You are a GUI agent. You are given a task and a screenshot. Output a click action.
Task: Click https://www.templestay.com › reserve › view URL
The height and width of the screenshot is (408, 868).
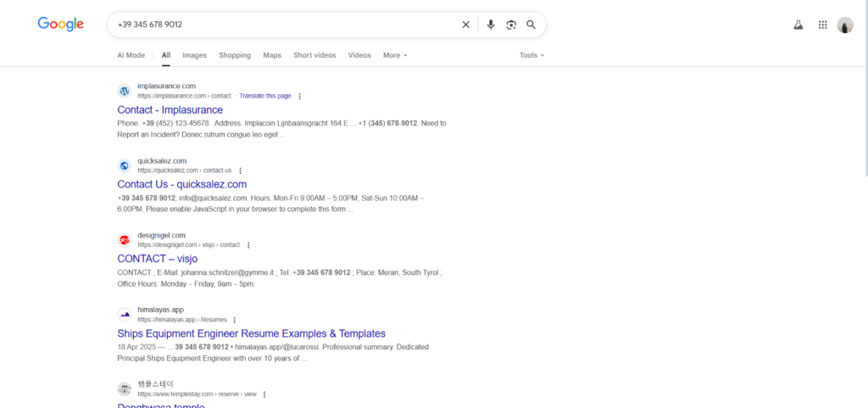[197, 394]
